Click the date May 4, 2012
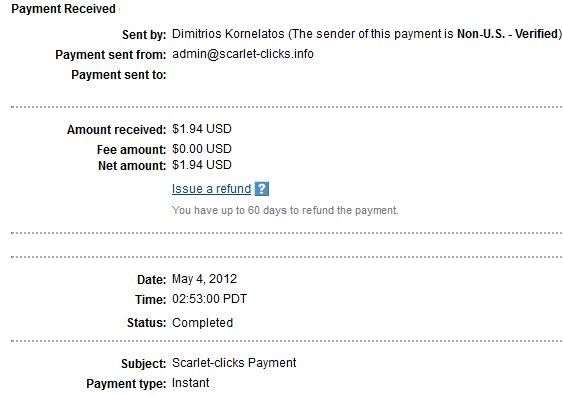 (204, 279)
